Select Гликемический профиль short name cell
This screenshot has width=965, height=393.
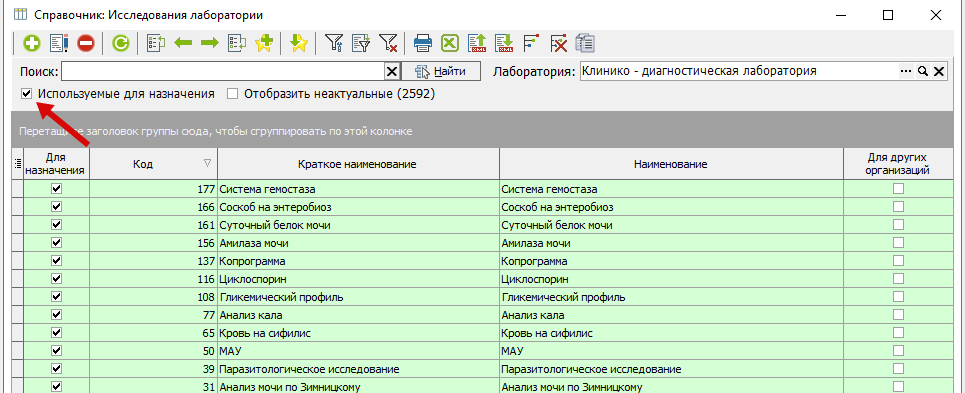[358, 297]
